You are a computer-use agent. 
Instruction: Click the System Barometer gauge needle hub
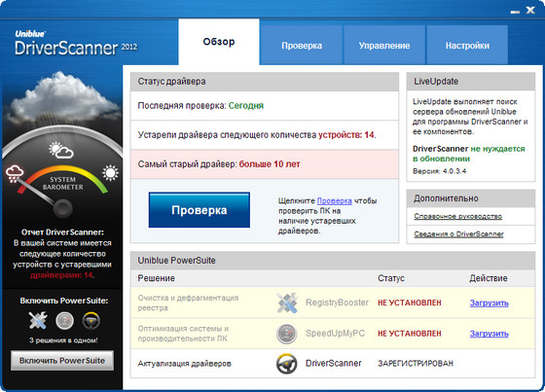tap(63, 208)
